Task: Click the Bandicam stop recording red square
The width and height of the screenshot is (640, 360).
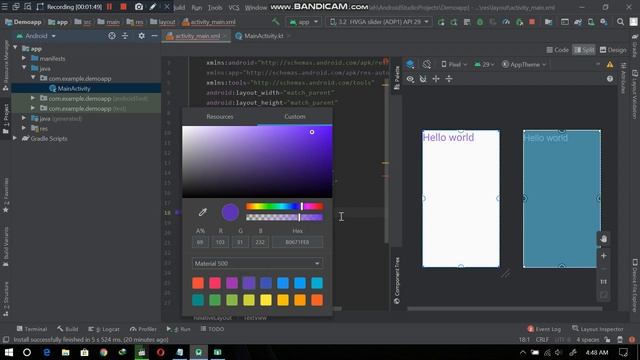Action: click(x=123, y=7)
